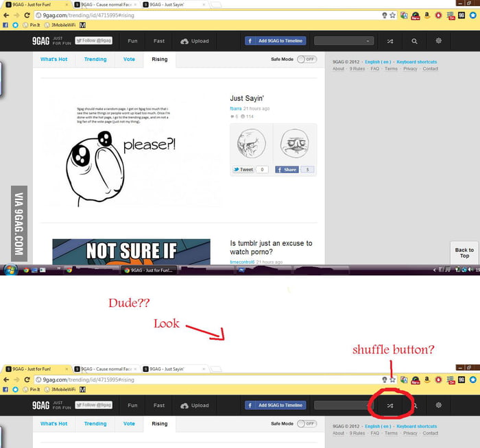Click the Tweet button under Just Sayin'
Image resolution: width=480 pixels, height=448 pixels.
243,169
